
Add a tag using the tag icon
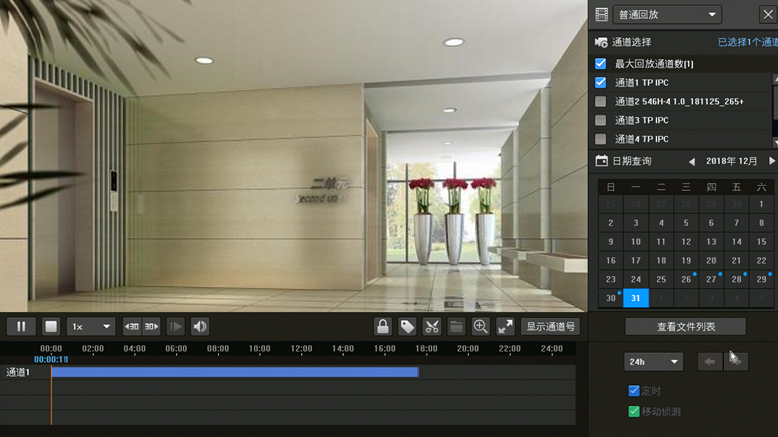click(x=407, y=326)
